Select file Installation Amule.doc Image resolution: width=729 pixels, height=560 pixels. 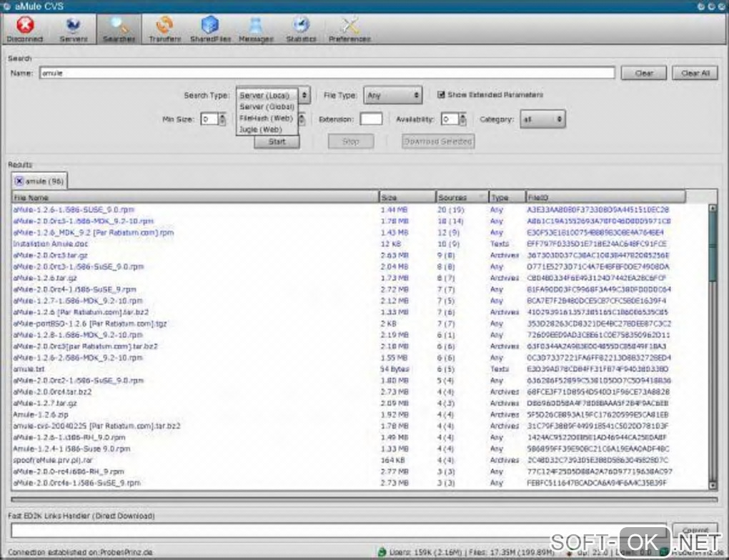click(x=50, y=244)
